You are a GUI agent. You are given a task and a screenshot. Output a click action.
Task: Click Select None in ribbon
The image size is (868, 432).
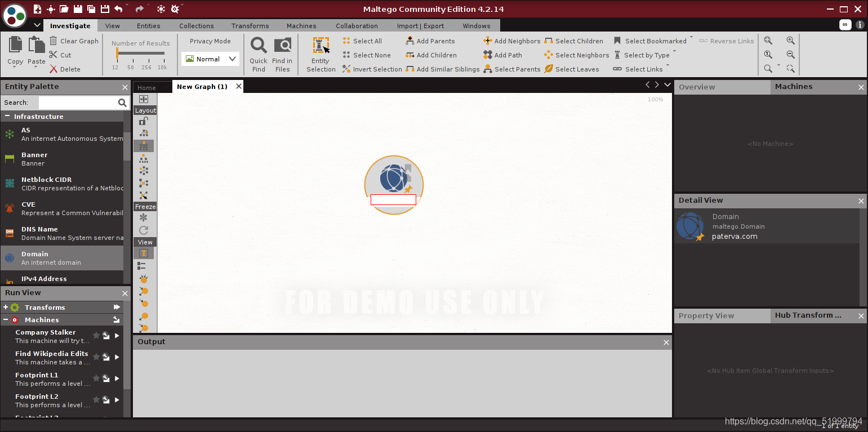[x=366, y=55]
